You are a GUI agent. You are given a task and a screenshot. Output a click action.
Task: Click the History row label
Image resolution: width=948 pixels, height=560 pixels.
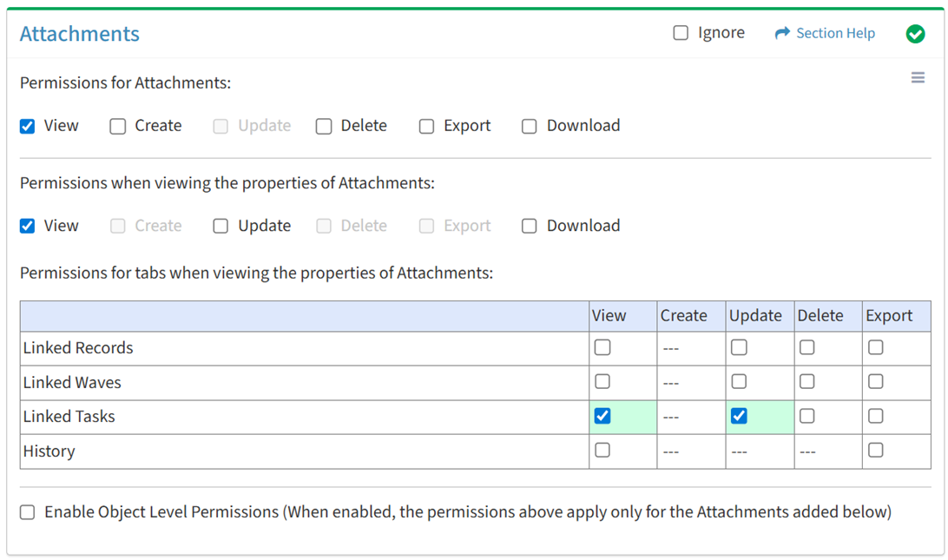click(49, 451)
